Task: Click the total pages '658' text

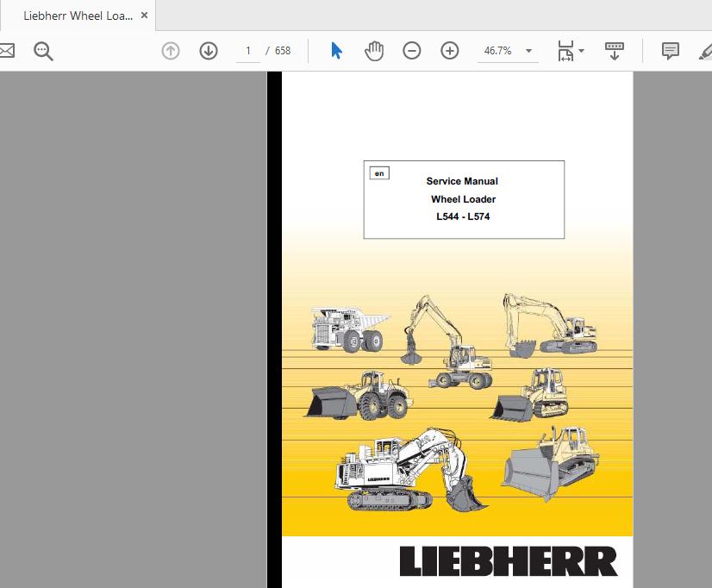Action: click(283, 51)
